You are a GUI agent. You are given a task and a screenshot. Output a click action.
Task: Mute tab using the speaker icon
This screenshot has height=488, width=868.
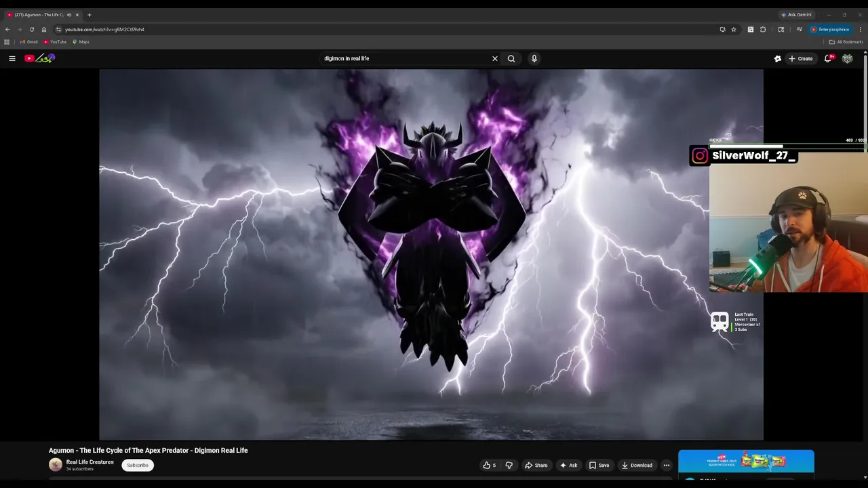point(68,14)
